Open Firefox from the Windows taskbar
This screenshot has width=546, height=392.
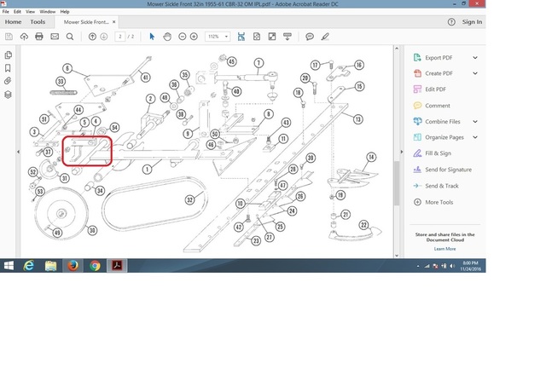[73, 265]
